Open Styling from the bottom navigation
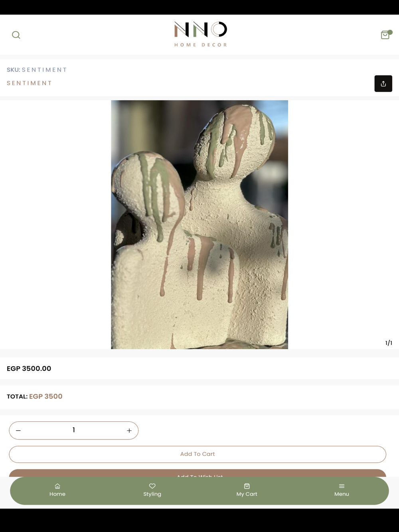This screenshot has height=532, width=399. pos(152,490)
